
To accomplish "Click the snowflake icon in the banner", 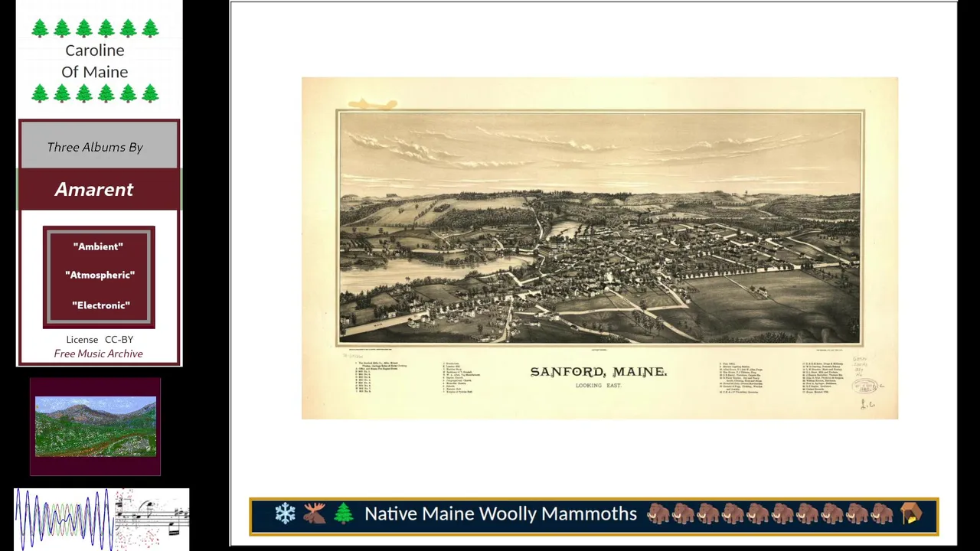I will (x=285, y=514).
